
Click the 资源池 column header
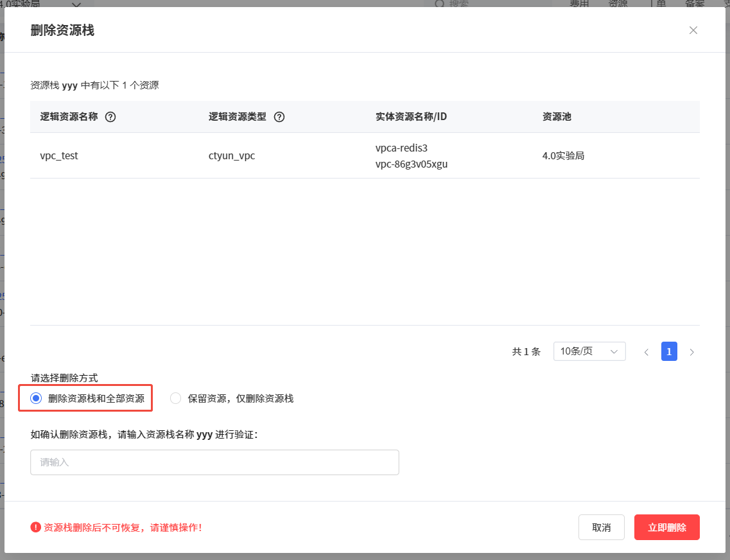tap(557, 117)
